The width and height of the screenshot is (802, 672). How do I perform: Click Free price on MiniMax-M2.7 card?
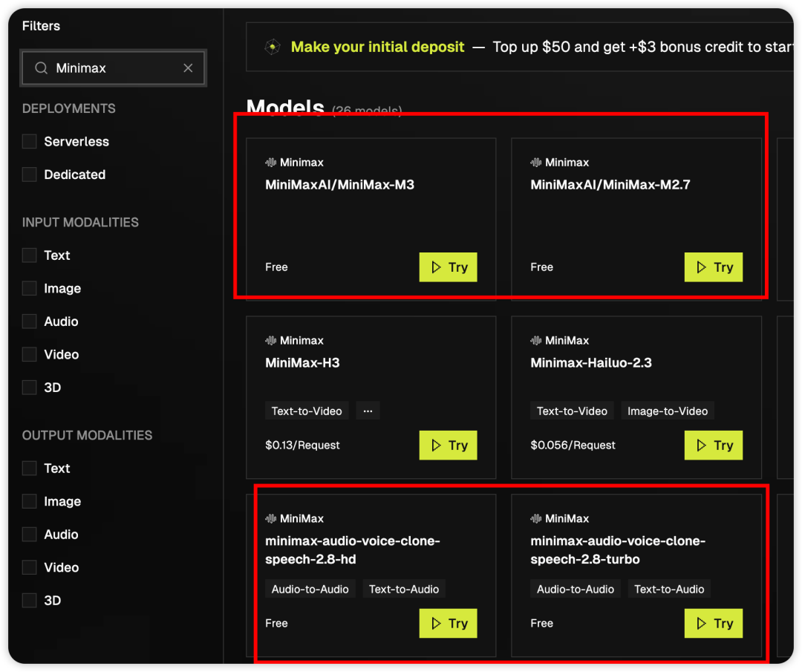click(541, 267)
